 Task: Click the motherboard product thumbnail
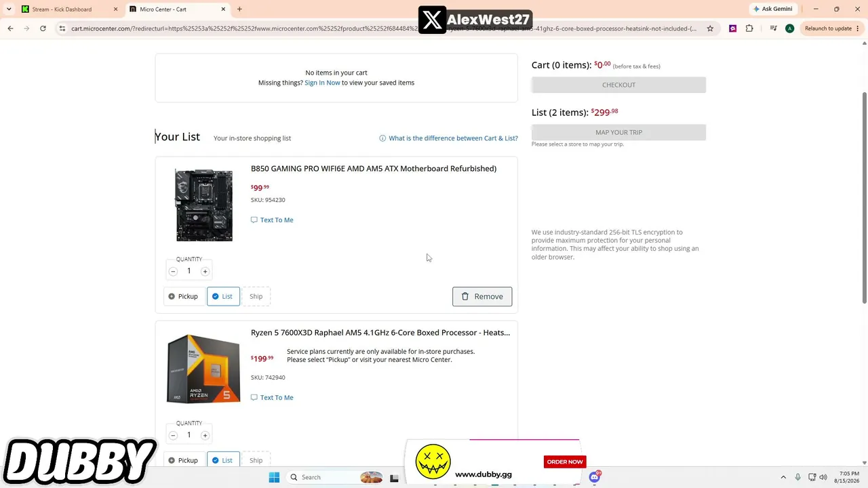click(x=204, y=205)
